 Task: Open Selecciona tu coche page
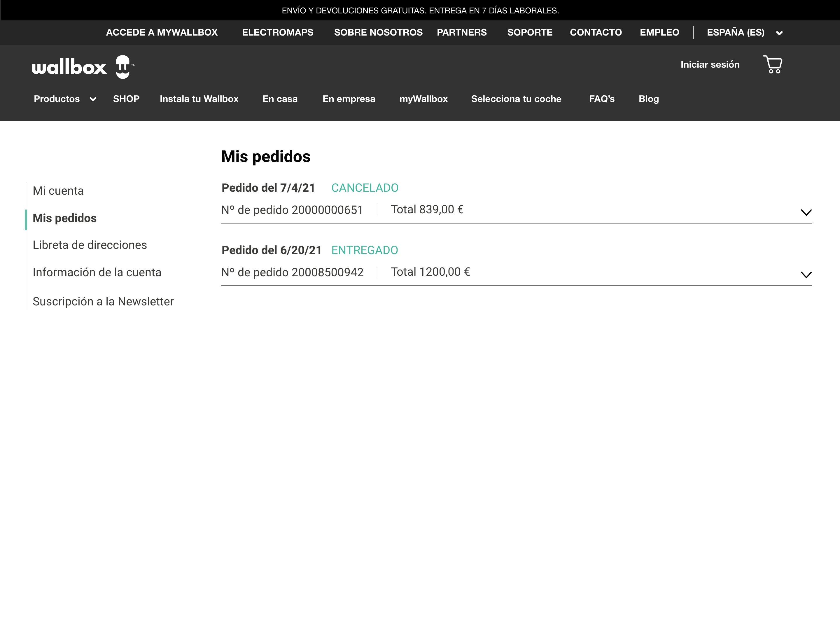(x=516, y=99)
